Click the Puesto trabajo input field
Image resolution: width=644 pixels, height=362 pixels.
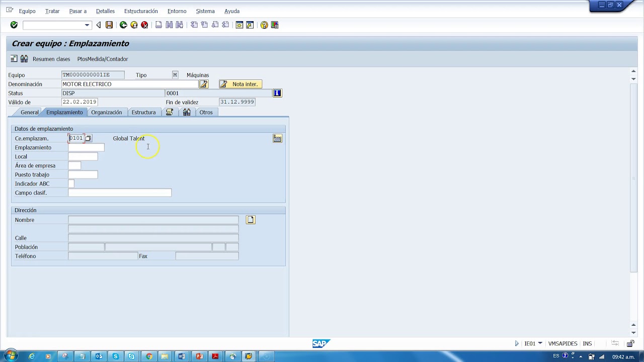pyautogui.click(x=83, y=174)
